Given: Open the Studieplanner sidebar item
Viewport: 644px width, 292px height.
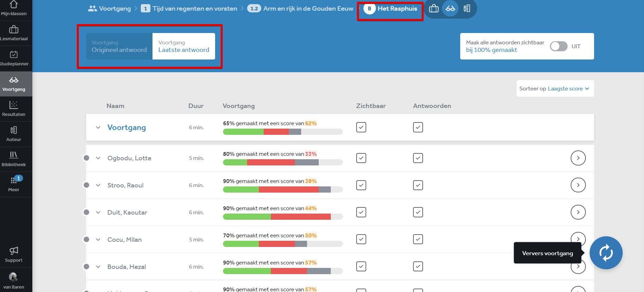Looking at the screenshot, I should point(14,58).
